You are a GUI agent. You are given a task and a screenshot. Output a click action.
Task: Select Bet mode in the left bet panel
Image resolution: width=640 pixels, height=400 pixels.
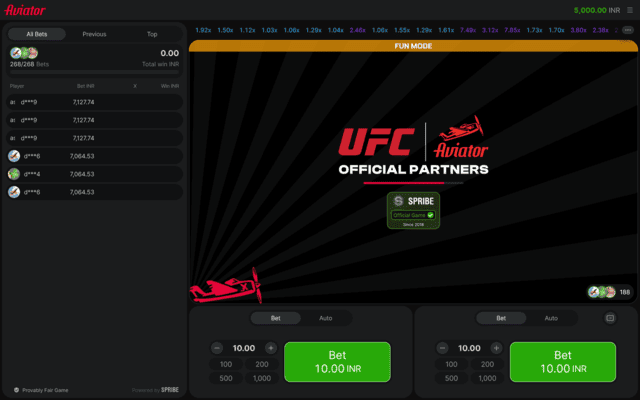coord(276,318)
